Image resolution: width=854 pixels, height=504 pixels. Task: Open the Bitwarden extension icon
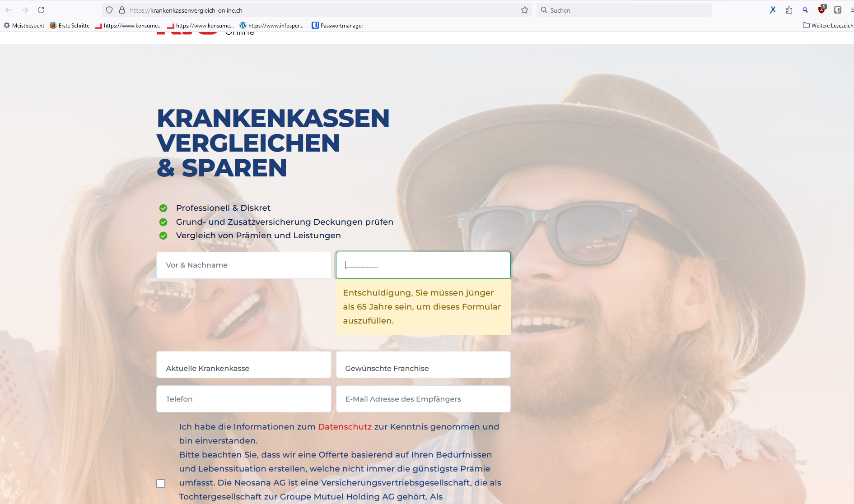tap(837, 10)
